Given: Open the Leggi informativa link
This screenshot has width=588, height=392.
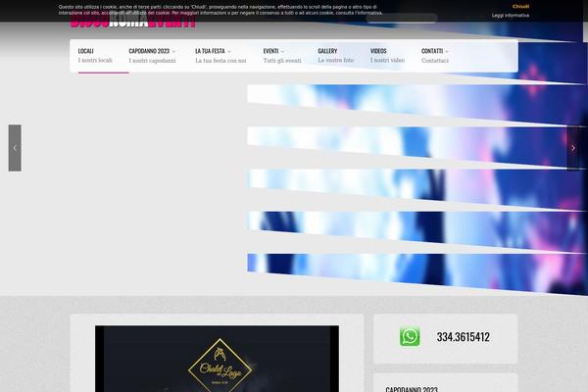Looking at the screenshot, I should click(x=511, y=16).
